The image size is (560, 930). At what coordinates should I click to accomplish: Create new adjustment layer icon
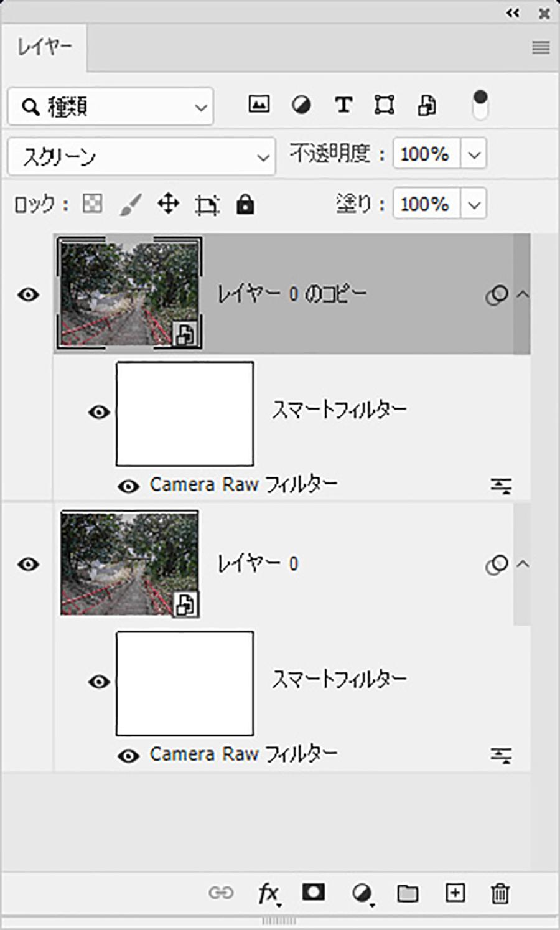[362, 894]
